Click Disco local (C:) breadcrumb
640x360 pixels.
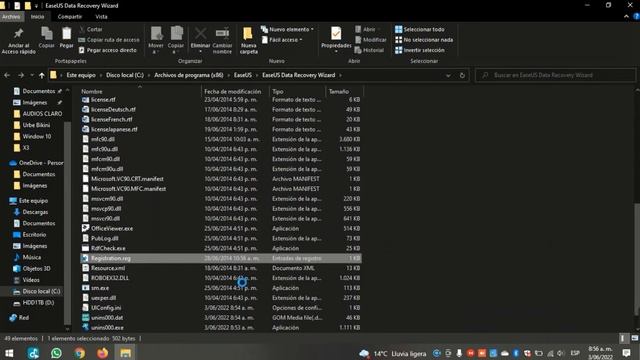tap(125, 75)
